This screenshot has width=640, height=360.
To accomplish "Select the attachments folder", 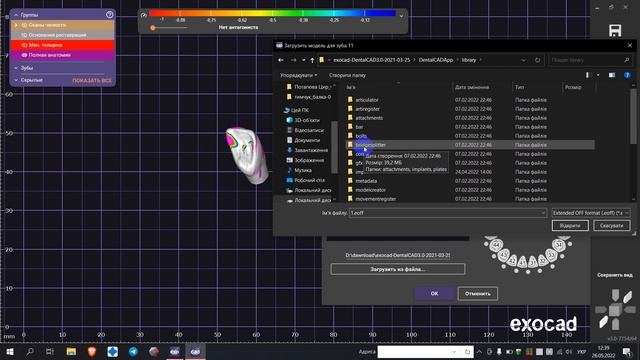I will click(x=369, y=118).
